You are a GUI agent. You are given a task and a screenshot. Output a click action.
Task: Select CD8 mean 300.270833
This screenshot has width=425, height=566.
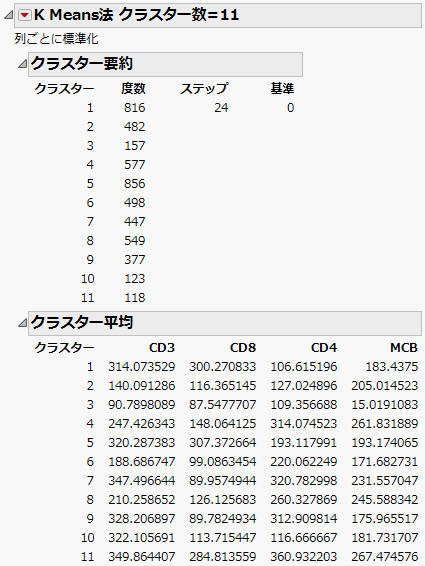point(223,367)
